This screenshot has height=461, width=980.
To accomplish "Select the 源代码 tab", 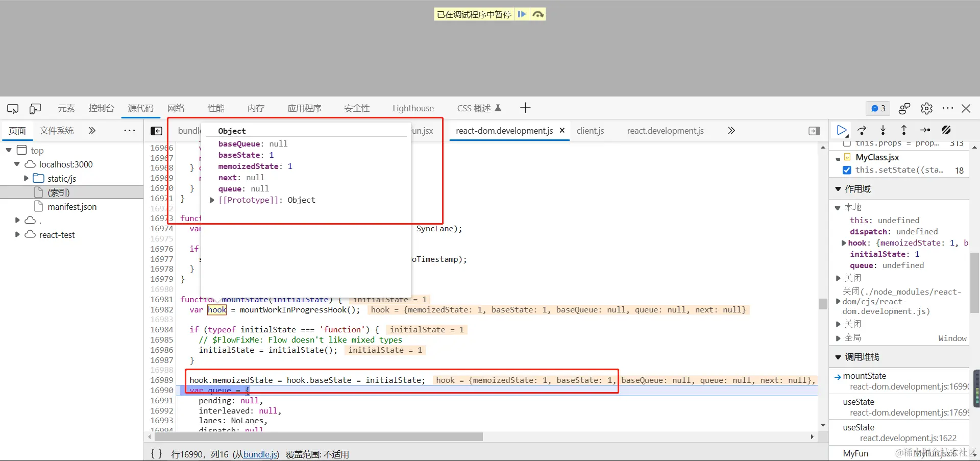I will [140, 108].
